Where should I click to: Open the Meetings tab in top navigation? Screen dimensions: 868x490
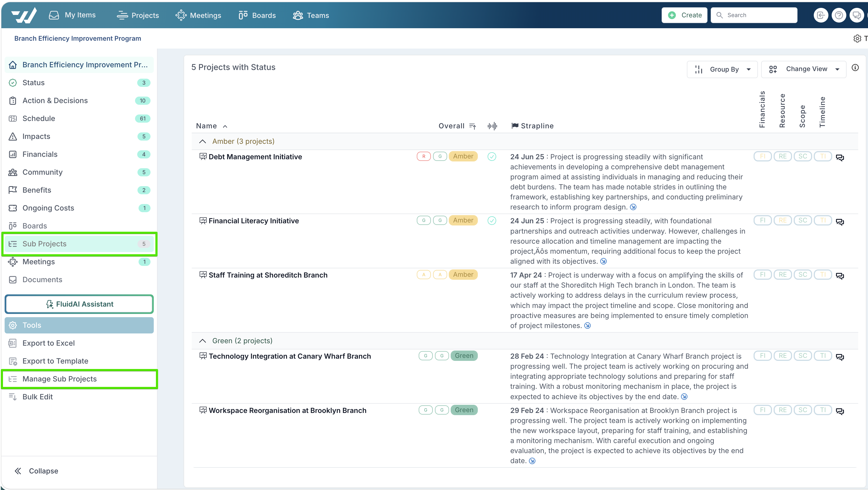(198, 15)
